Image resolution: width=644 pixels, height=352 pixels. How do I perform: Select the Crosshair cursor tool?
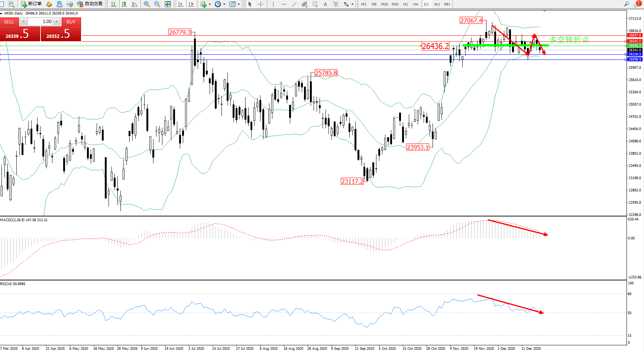coord(260,4)
